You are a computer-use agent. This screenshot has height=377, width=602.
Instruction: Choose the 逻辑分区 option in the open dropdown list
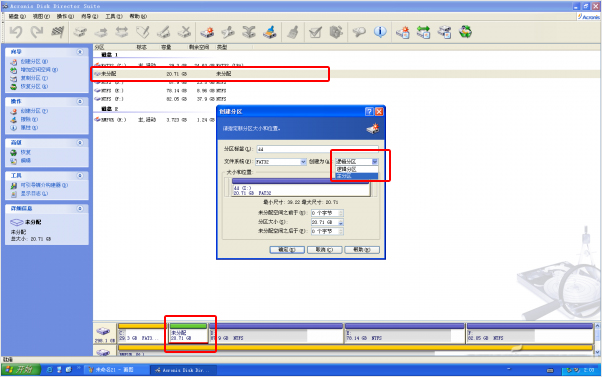[x=357, y=169]
